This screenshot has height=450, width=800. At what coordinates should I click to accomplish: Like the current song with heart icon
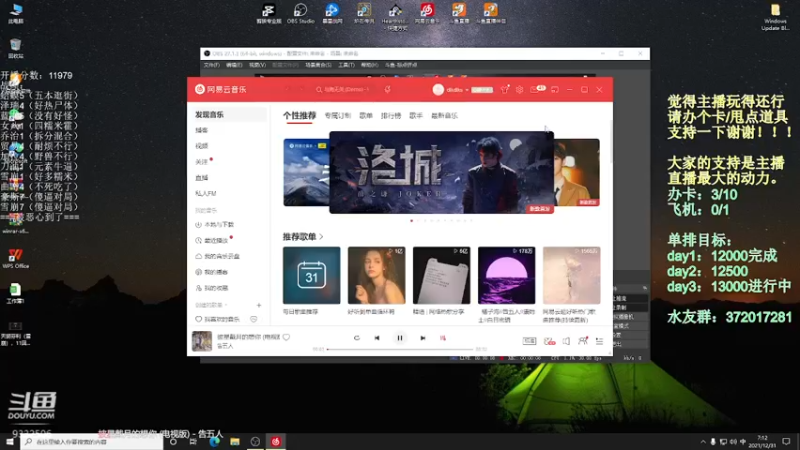286,337
